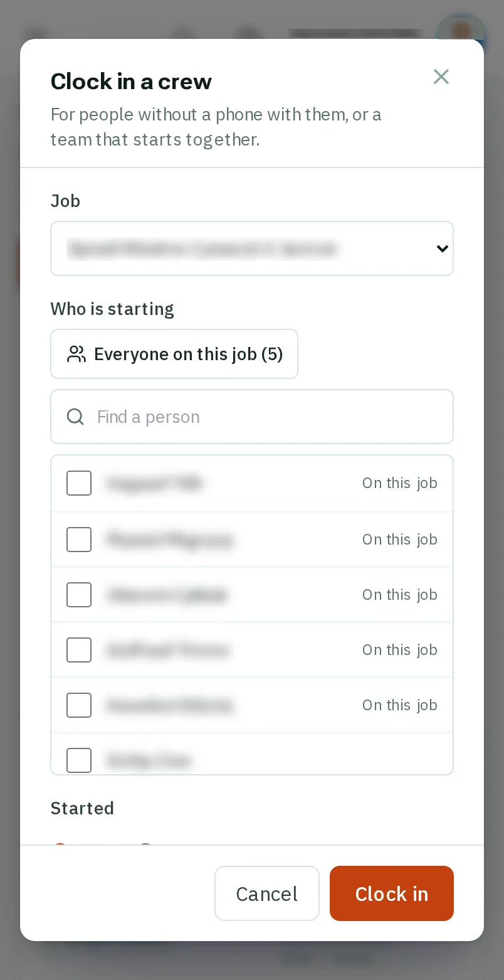Click first row's On this job tag
Screen dimensions: 504x980
coord(400,483)
